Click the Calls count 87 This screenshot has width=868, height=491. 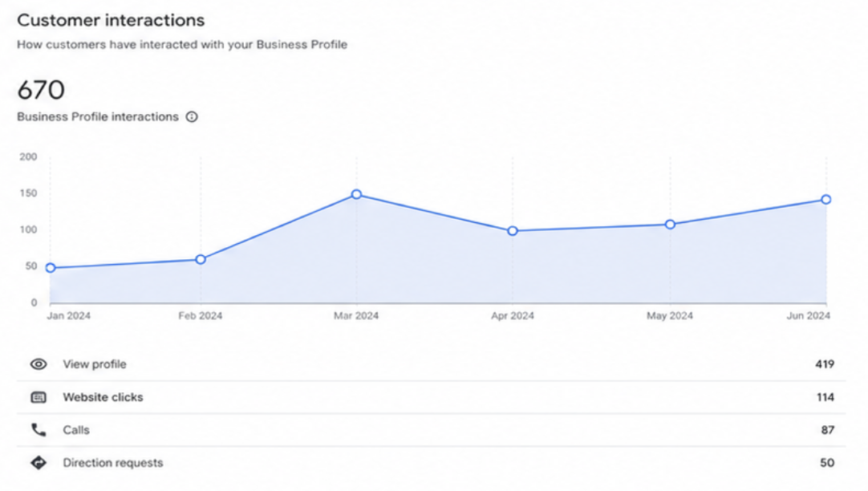828,430
